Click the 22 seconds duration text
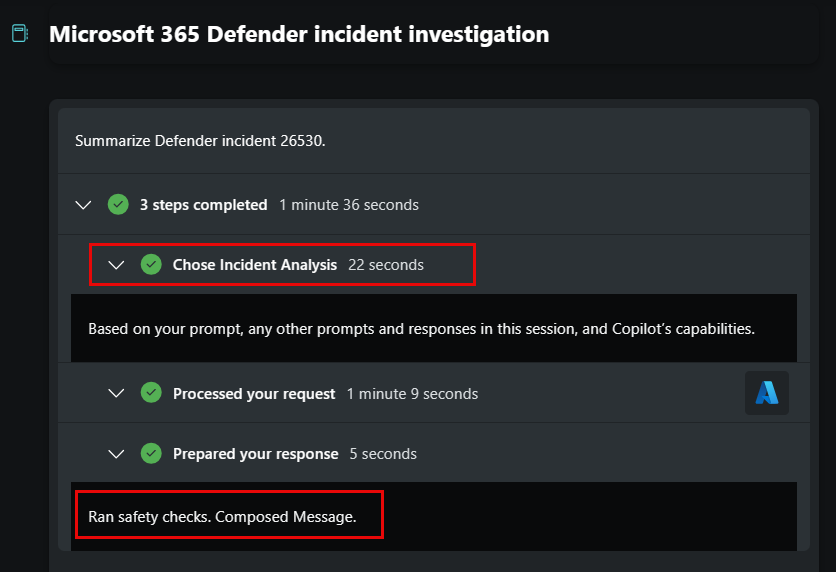 (x=386, y=265)
